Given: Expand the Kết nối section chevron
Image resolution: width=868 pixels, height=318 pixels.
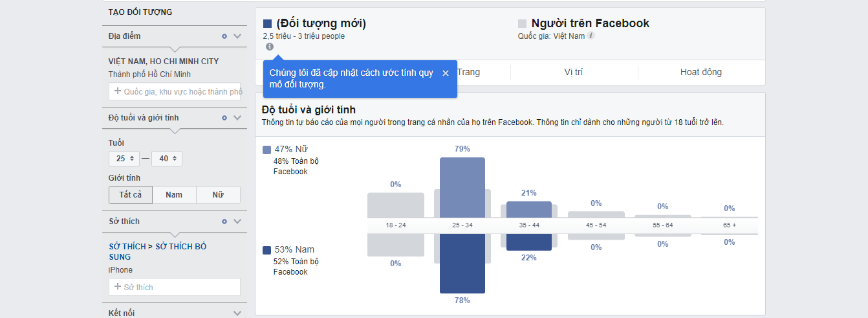Looking at the screenshot, I should (x=237, y=313).
